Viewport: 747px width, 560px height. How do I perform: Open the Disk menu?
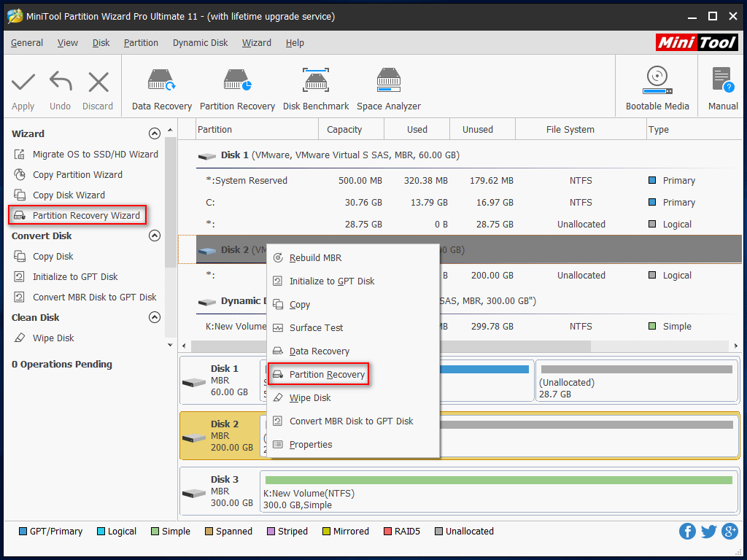point(101,43)
